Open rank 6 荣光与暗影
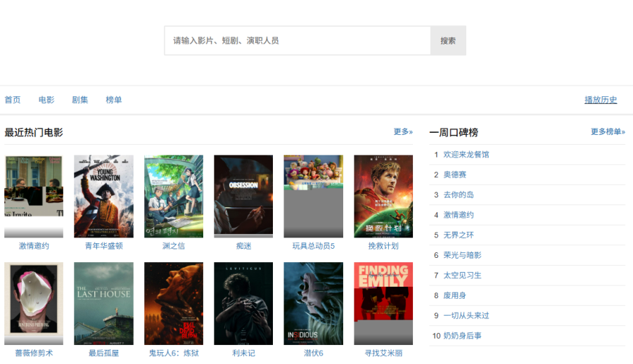The height and width of the screenshot is (364, 633). point(462,255)
